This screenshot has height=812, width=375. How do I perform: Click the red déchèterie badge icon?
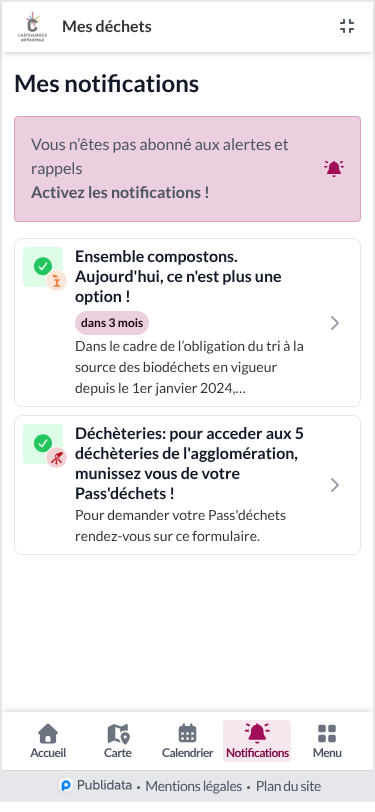[x=56, y=458]
